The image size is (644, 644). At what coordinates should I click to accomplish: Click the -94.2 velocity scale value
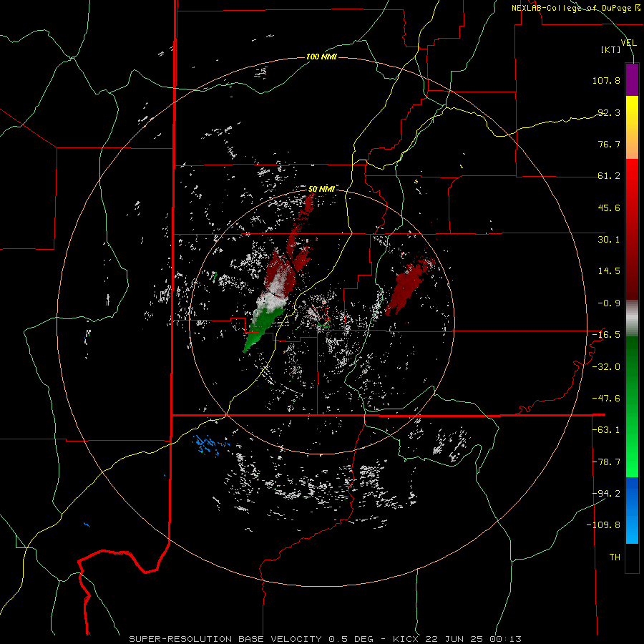point(606,493)
